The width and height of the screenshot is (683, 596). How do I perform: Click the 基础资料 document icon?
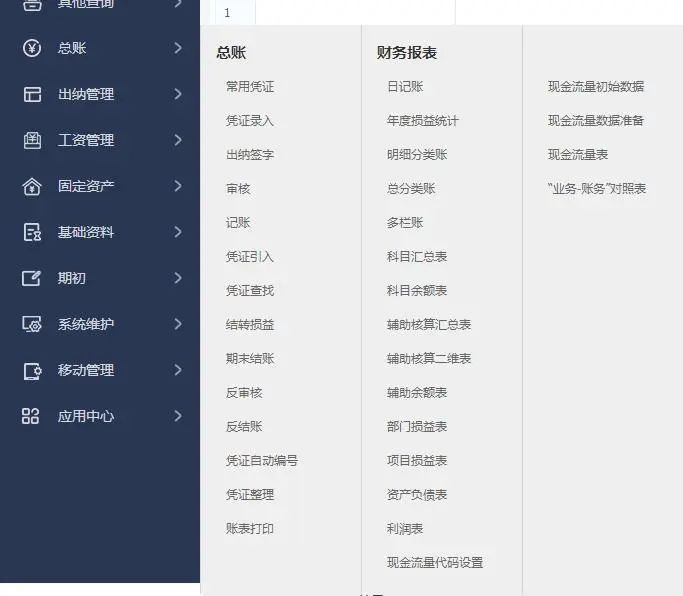[x=32, y=232]
